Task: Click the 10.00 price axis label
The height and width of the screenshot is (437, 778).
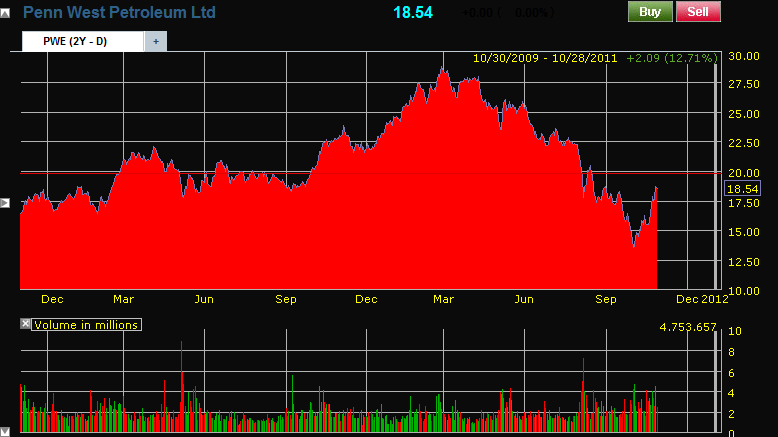Action: pos(743,291)
